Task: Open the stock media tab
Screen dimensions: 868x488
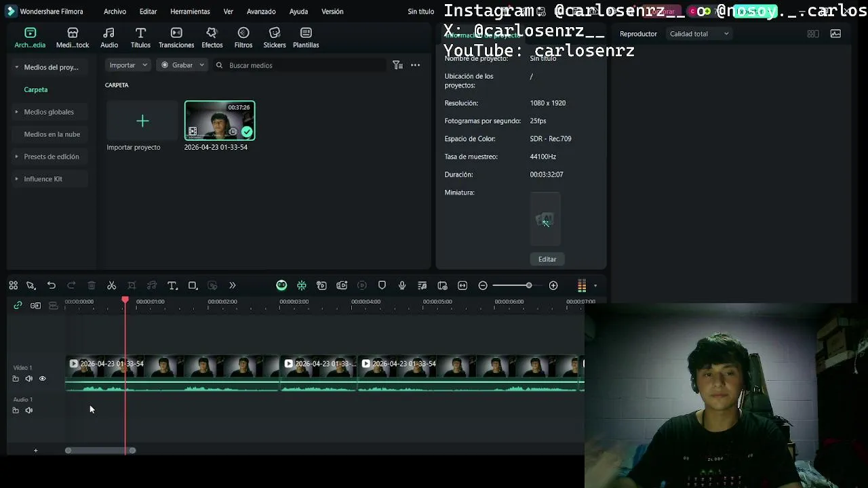Action: pyautogui.click(x=73, y=38)
